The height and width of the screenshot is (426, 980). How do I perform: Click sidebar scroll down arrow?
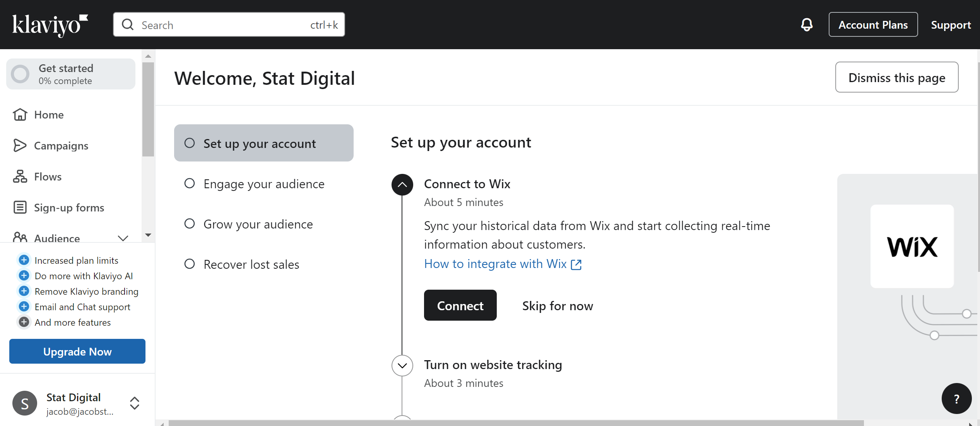click(x=148, y=235)
